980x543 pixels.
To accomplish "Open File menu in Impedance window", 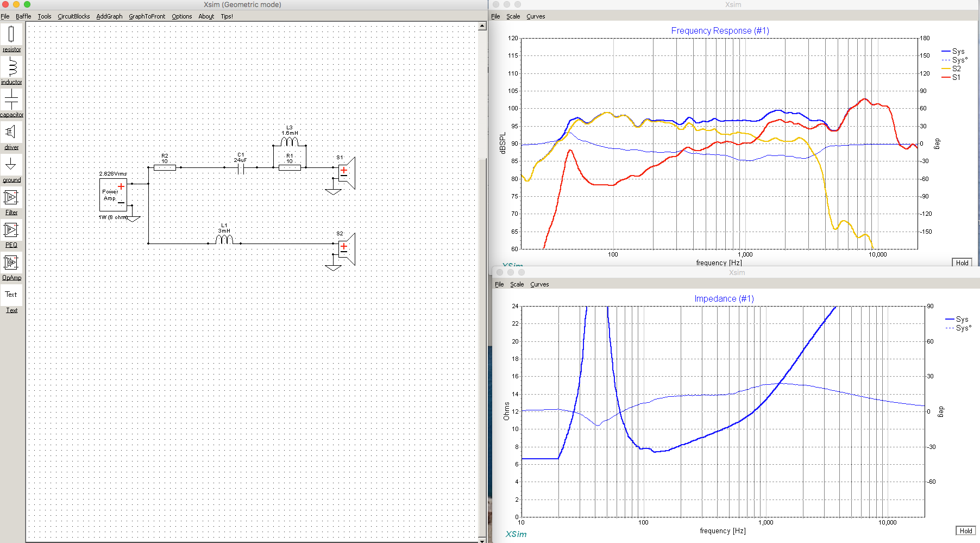I will pyautogui.click(x=499, y=284).
